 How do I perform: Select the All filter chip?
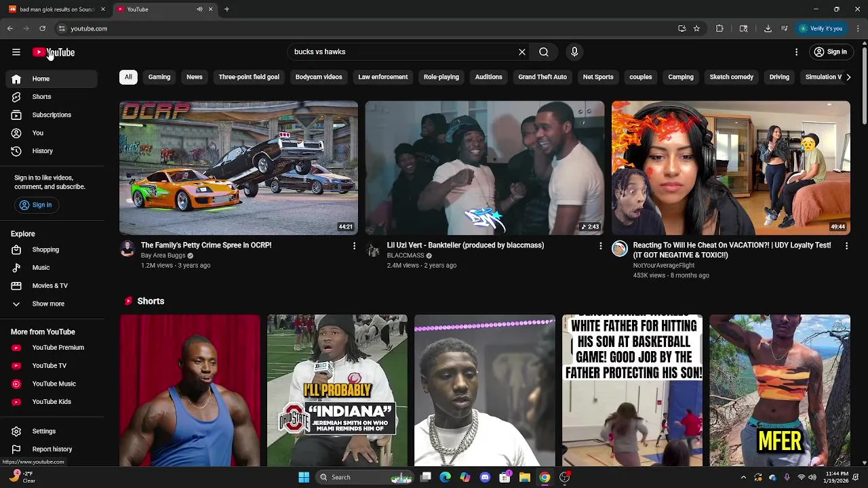(128, 77)
